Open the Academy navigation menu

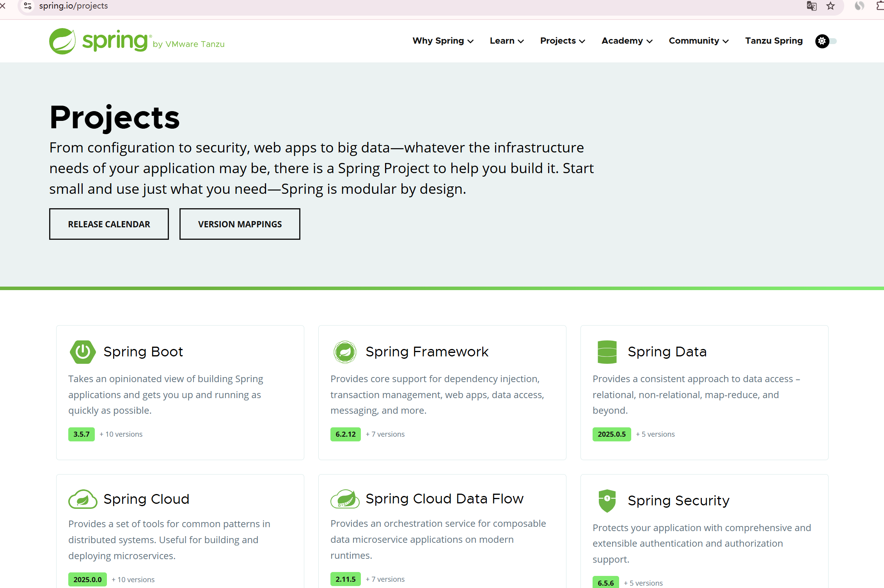click(627, 41)
